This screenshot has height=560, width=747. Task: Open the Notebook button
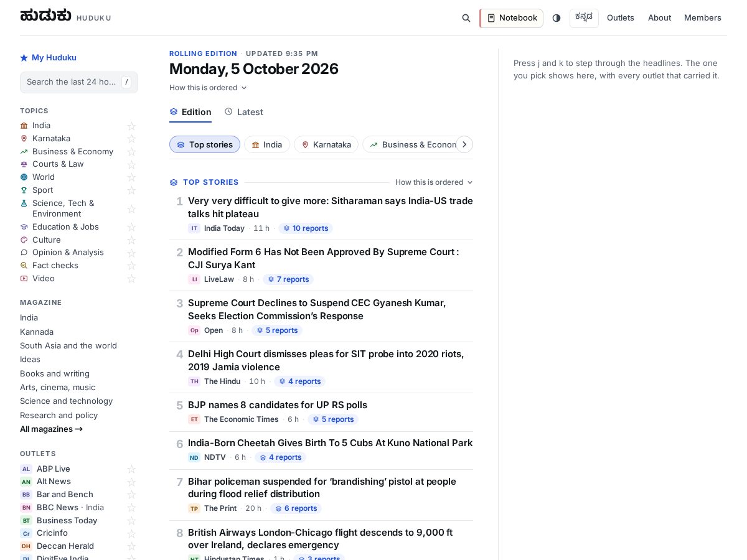tap(512, 18)
